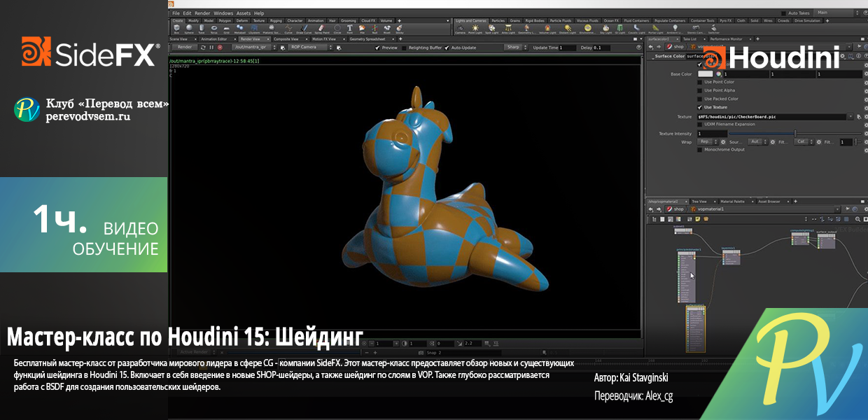Select the Null shelf tool
Viewport: 868px width, 420px height.
pos(374,28)
